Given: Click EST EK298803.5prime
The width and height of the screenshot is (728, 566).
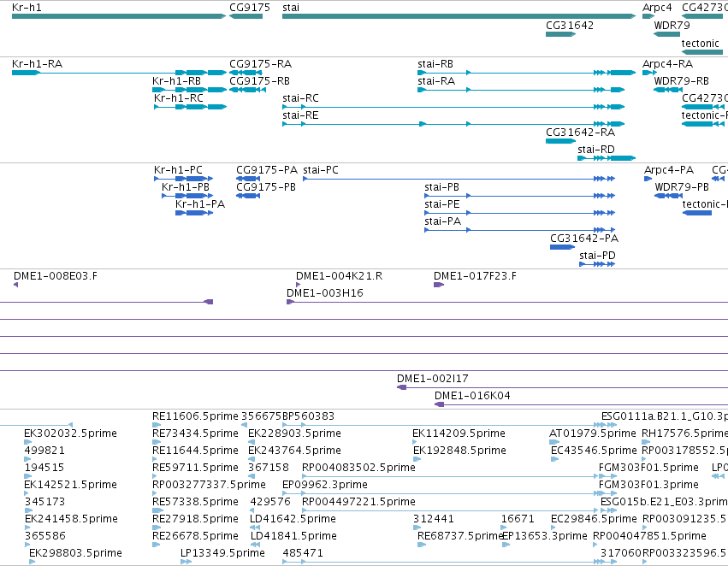Looking at the screenshot, I should click(x=32, y=562).
